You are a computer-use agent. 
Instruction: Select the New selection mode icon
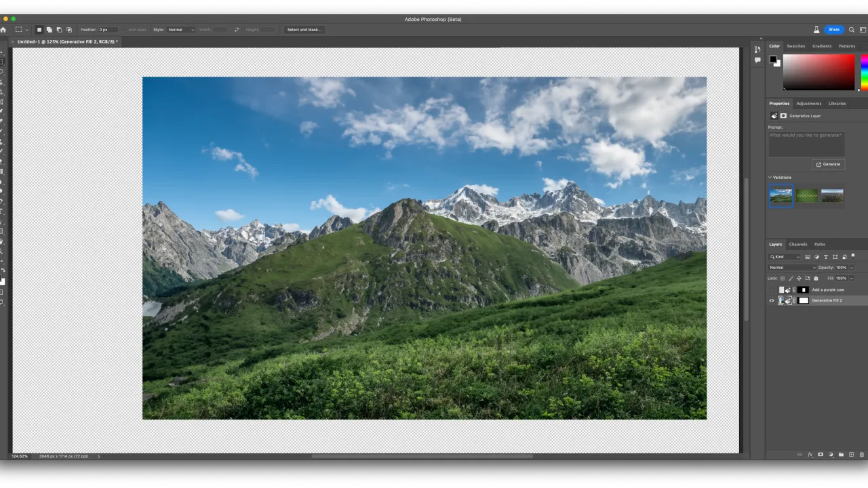[x=39, y=30]
